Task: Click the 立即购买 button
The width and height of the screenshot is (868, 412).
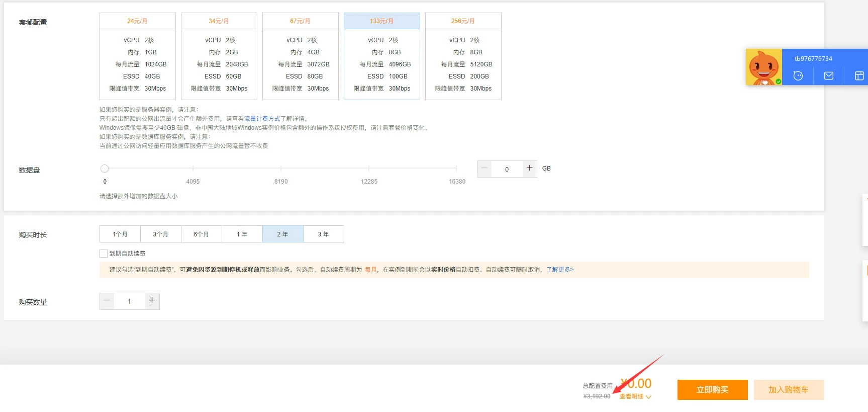Action: click(712, 390)
